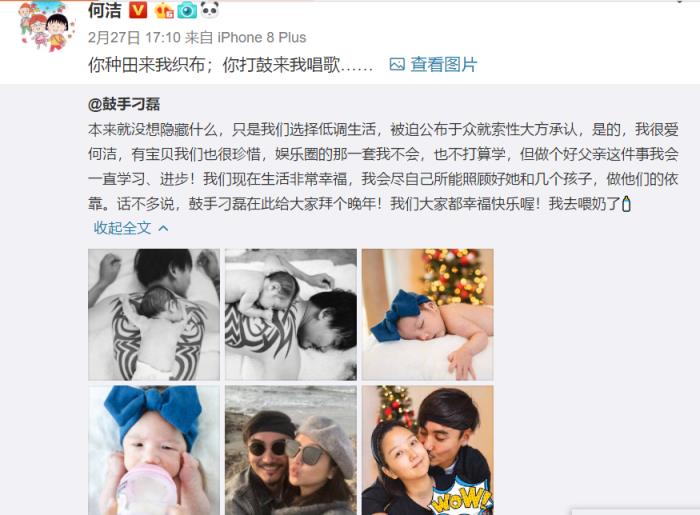Open baby drinking from bottle photo
Screen dimensions: 700x515
pos(154,450)
